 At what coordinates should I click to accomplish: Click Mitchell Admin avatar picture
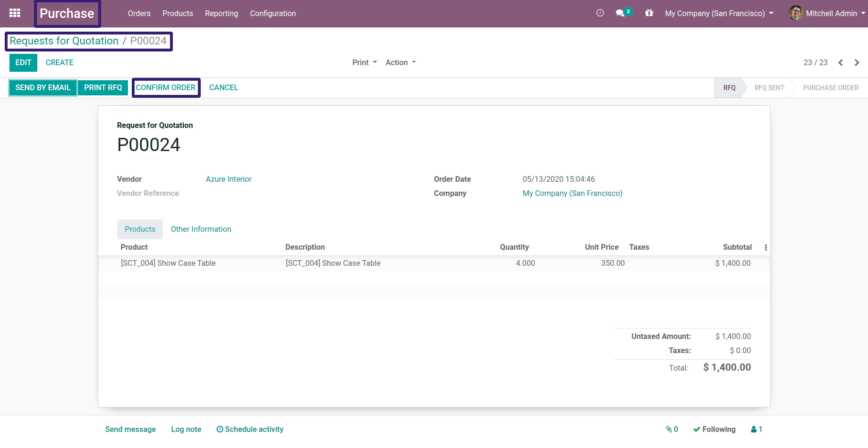(796, 13)
